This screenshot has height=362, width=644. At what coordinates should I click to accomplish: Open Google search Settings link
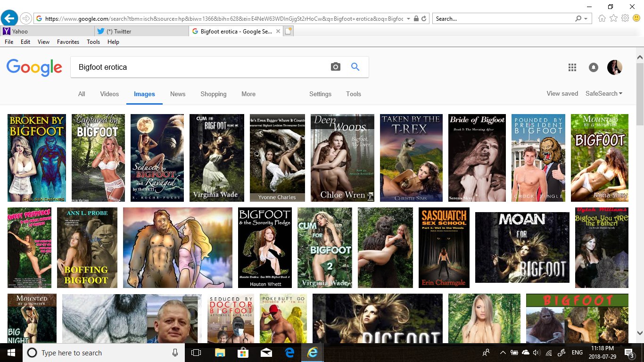320,94
